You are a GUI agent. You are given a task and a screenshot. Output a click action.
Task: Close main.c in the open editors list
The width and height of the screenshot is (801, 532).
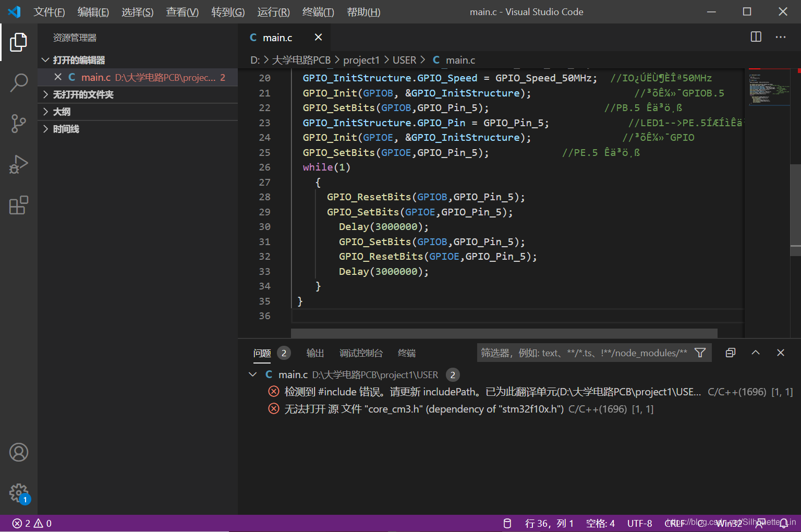58,77
